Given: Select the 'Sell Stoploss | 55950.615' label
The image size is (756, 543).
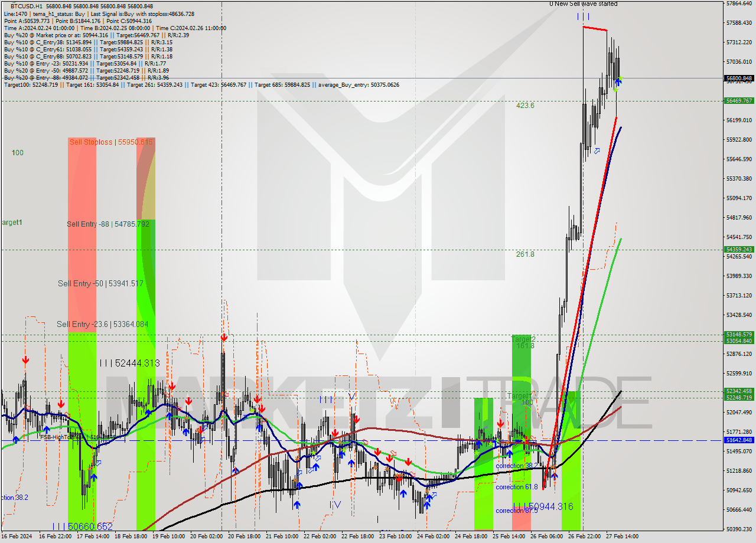Looking at the screenshot, I should pyautogui.click(x=111, y=142).
